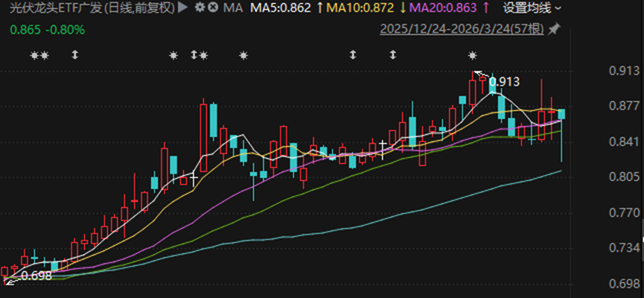Click the 0.877 price axis label
This screenshot has width=644, height=298.
[x=624, y=106]
